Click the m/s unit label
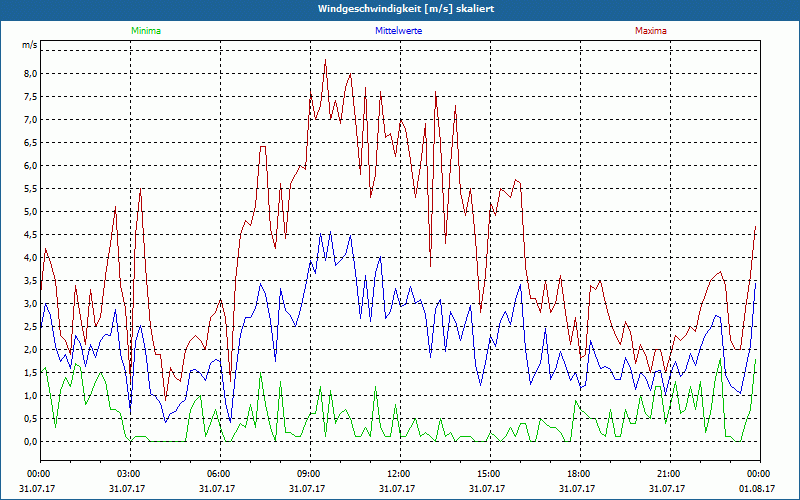The height and width of the screenshot is (500, 800). [x=30, y=45]
